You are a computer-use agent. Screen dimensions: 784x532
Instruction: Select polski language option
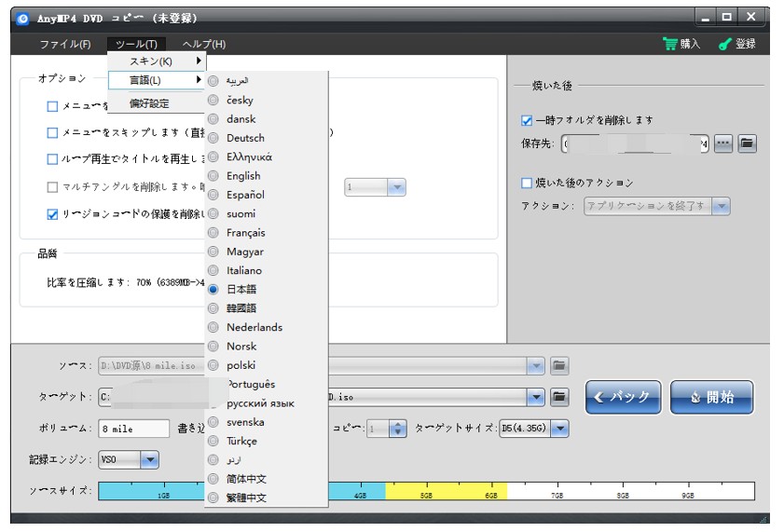266,365
